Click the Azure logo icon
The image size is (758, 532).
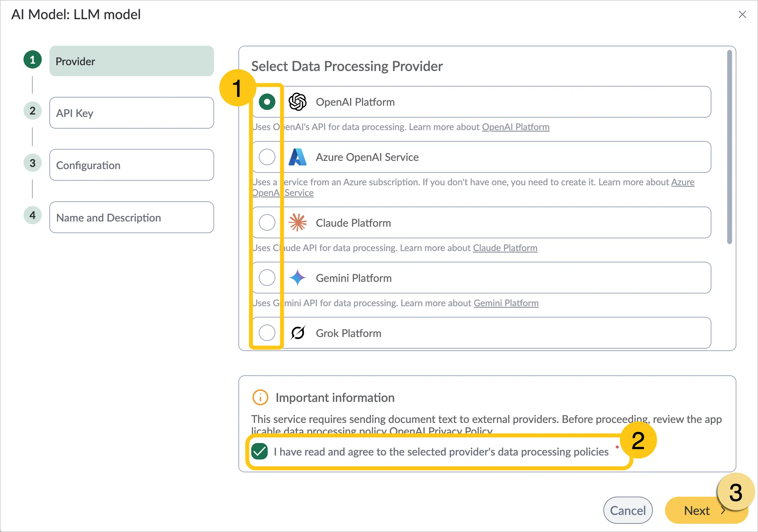click(297, 157)
